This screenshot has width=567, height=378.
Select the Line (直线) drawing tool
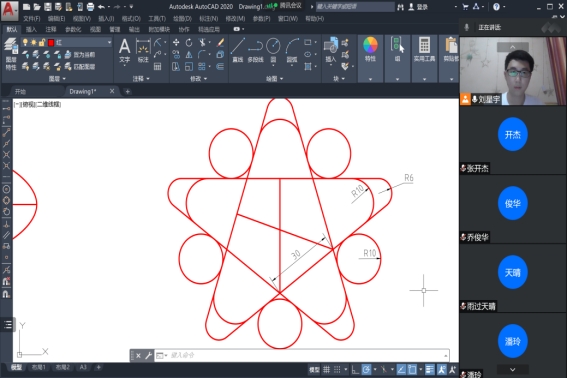click(x=237, y=50)
